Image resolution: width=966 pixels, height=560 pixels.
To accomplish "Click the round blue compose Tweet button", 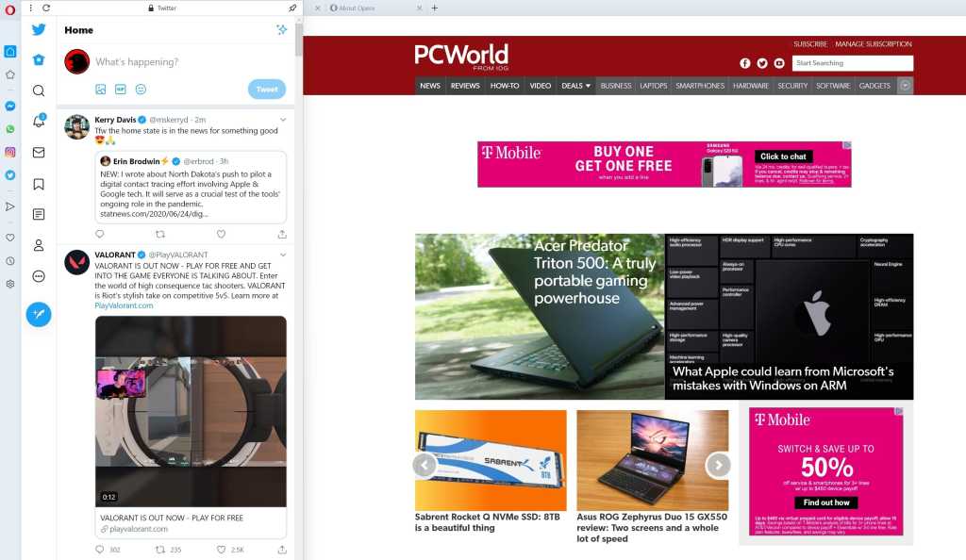I will tap(39, 315).
